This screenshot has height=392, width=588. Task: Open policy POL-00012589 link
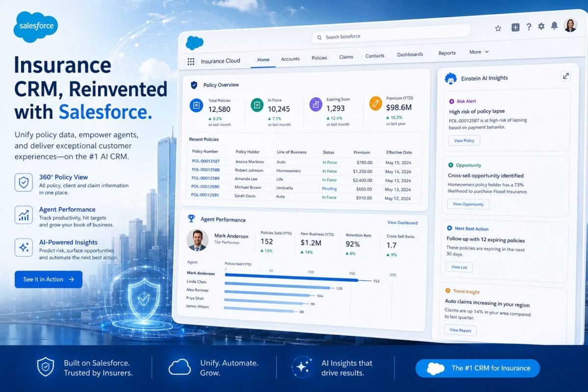click(x=205, y=178)
